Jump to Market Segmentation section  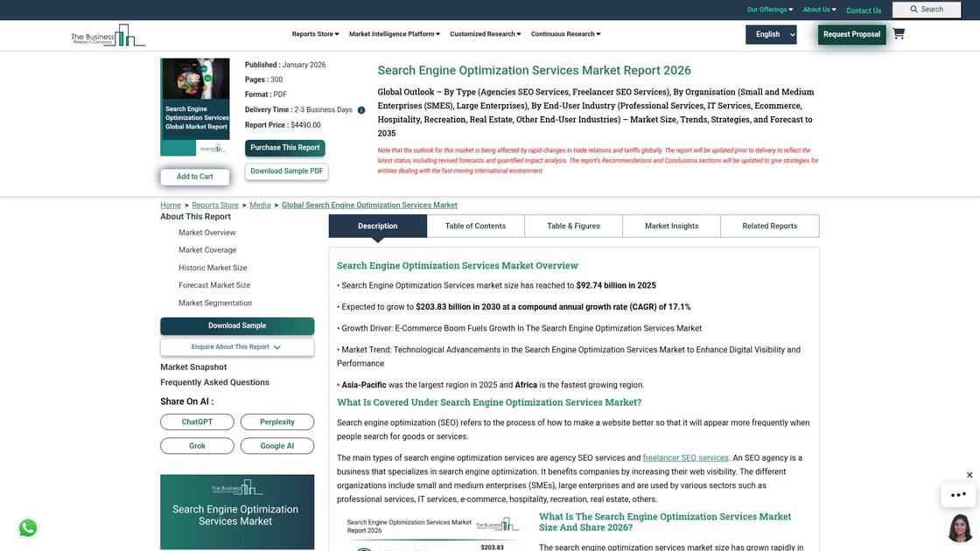215,303
